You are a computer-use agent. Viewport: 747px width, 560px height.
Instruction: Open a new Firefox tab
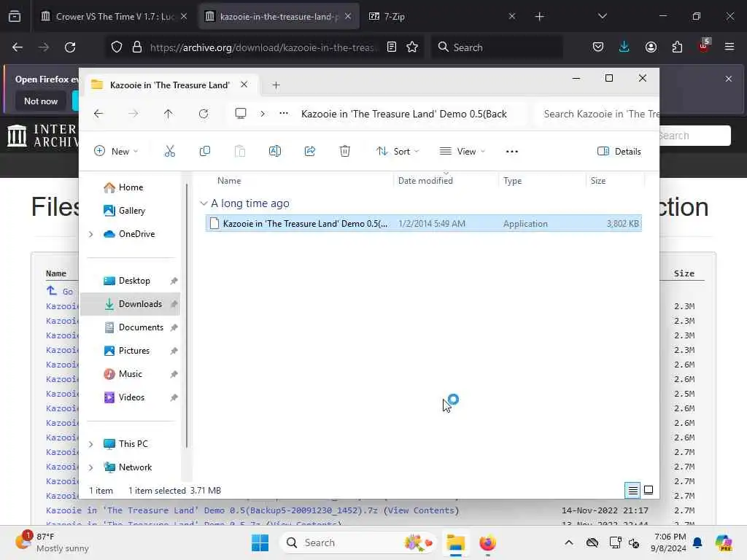pos(539,16)
